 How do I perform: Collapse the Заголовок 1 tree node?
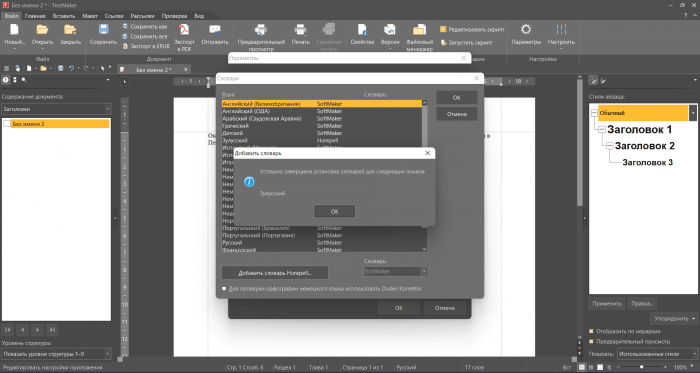pyautogui.click(x=602, y=129)
